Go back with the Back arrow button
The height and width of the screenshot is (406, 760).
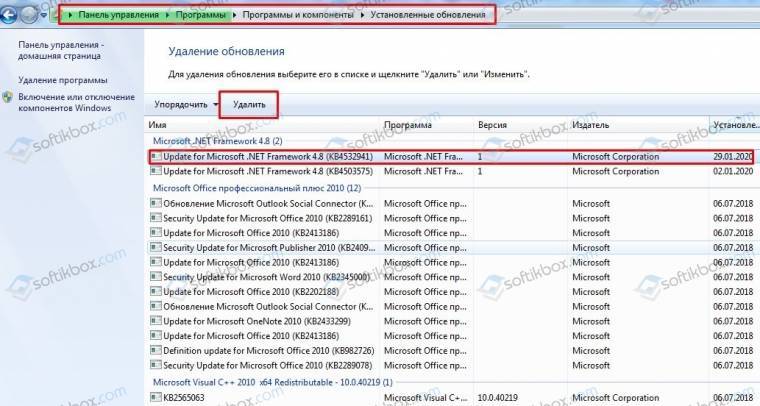click(x=7, y=15)
